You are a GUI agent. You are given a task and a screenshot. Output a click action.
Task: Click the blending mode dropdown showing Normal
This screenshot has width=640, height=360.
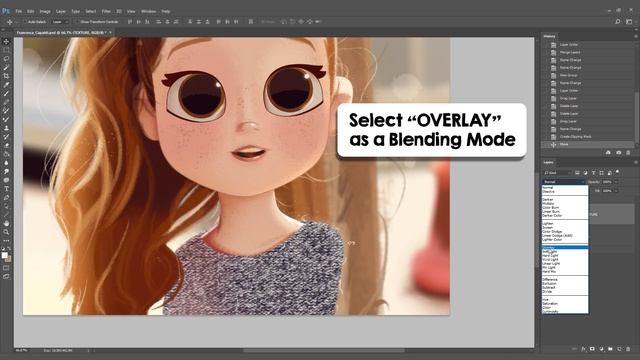tap(564, 182)
